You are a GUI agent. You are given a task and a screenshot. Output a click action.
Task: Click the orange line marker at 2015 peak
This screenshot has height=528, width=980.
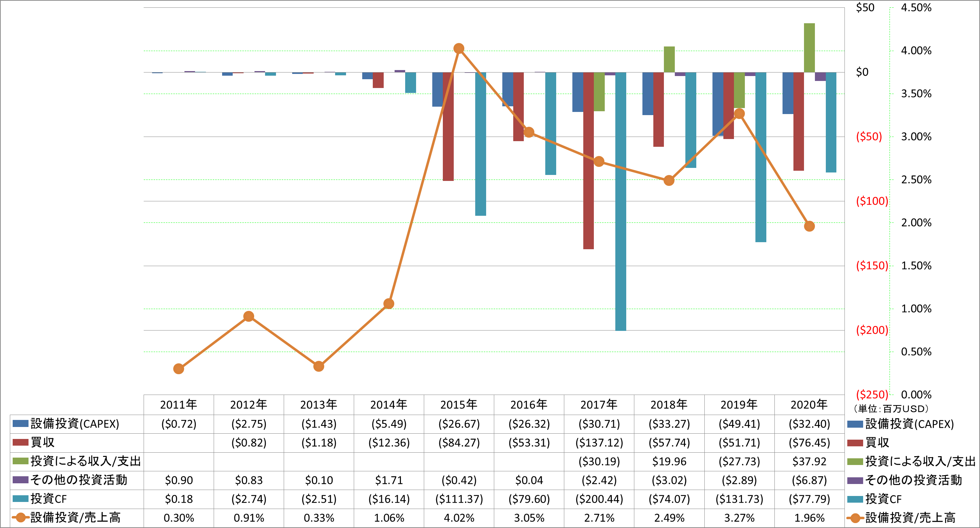(x=459, y=48)
